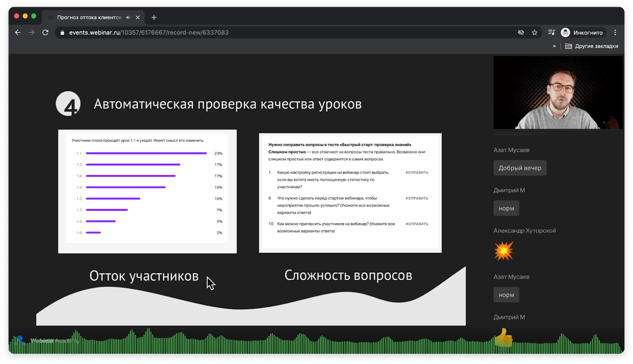This screenshot has height=364, width=633.
Task: Open the Инкогнито profile button
Action: coord(582,32)
